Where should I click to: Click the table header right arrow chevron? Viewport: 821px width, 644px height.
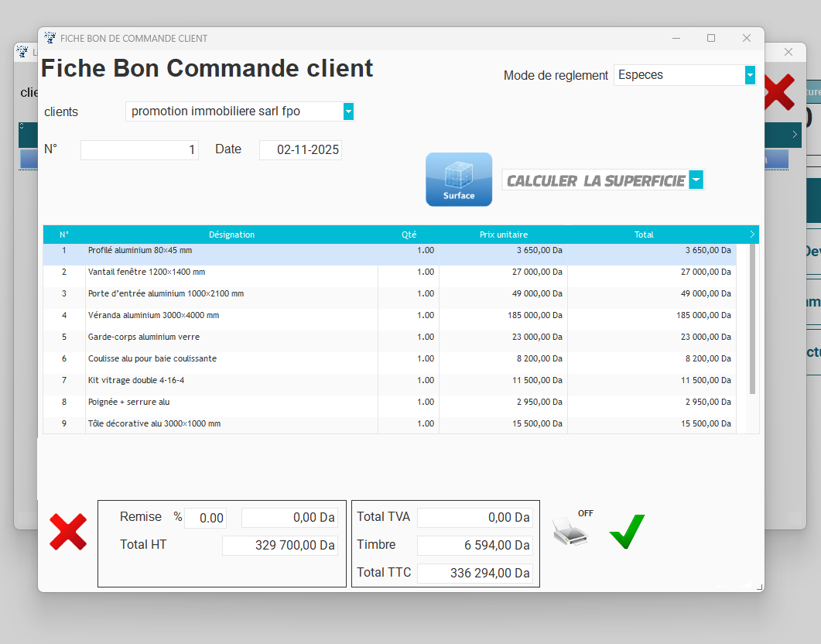tap(752, 235)
